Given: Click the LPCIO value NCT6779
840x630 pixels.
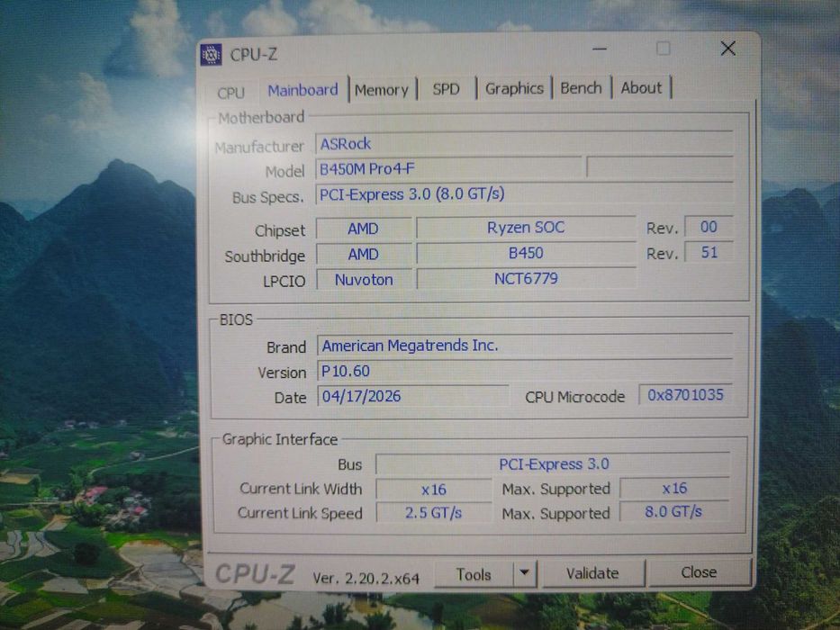Looking at the screenshot, I should click(x=526, y=279).
